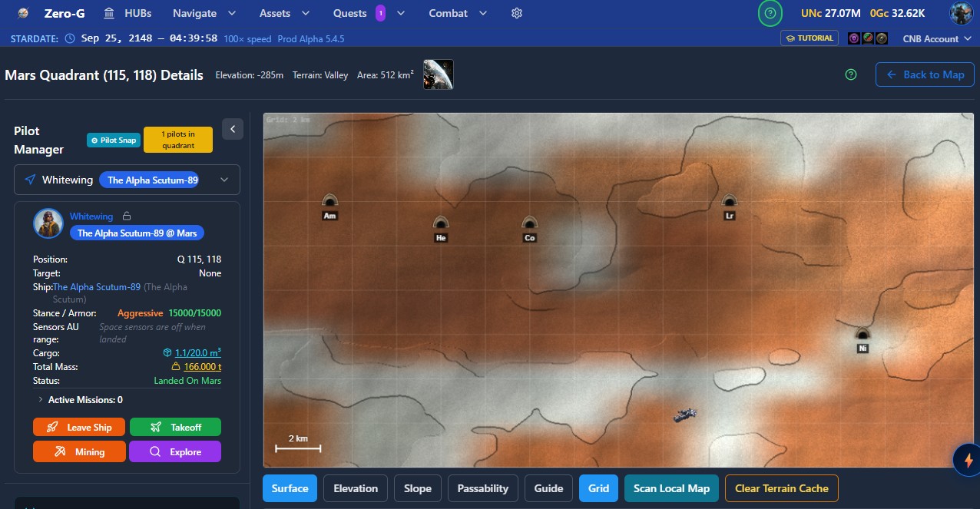The width and height of the screenshot is (980, 509).
Task: Click the red-green badge icon beside CNB Account
Action: point(868,38)
